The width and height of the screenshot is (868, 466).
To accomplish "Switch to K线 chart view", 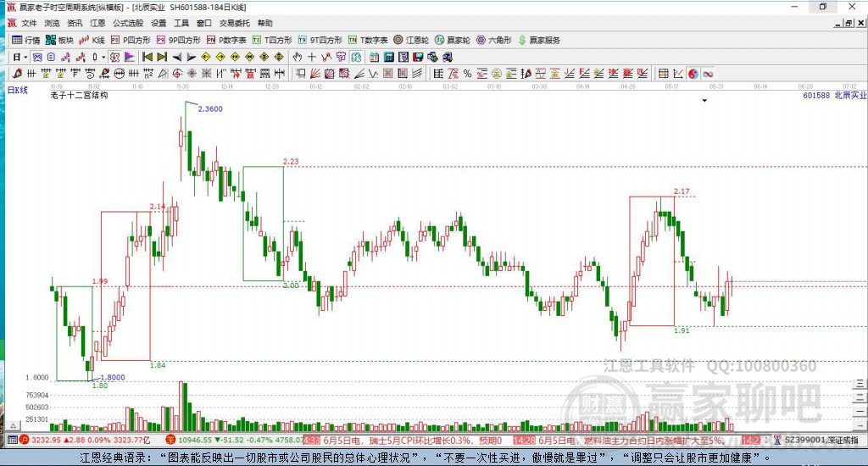I will (x=92, y=40).
